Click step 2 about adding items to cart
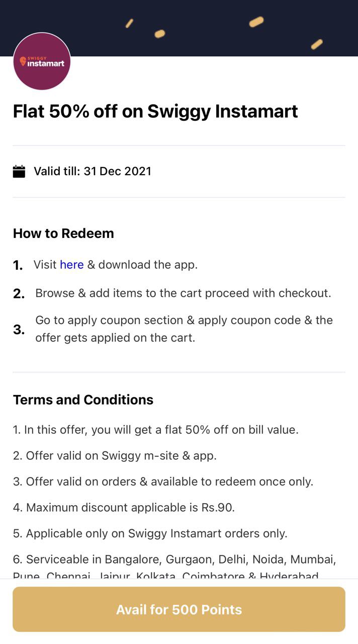 (x=183, y=293)
